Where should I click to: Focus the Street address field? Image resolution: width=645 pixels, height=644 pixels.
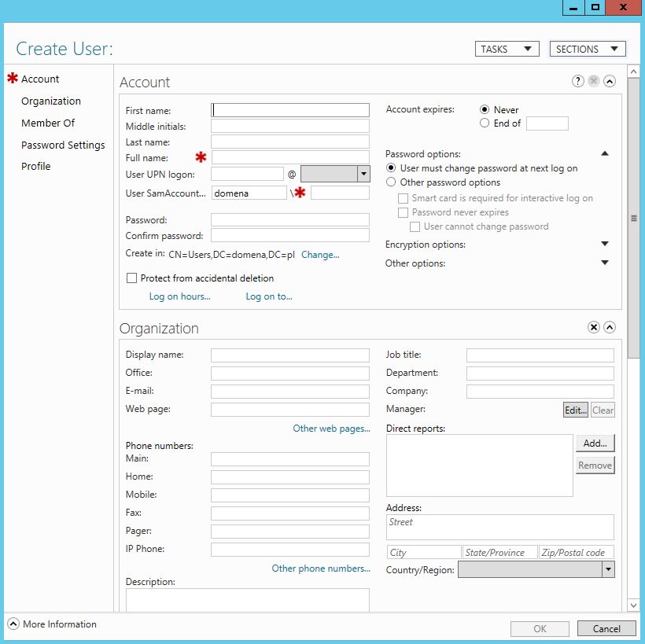pos(499,527)
